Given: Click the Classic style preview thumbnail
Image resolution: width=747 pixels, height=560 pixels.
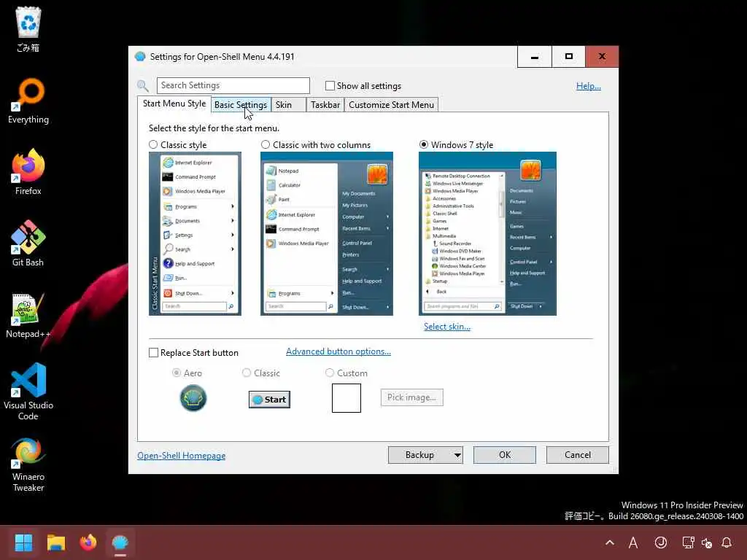Looking at the screenshot, I should [x=195, y=233].
